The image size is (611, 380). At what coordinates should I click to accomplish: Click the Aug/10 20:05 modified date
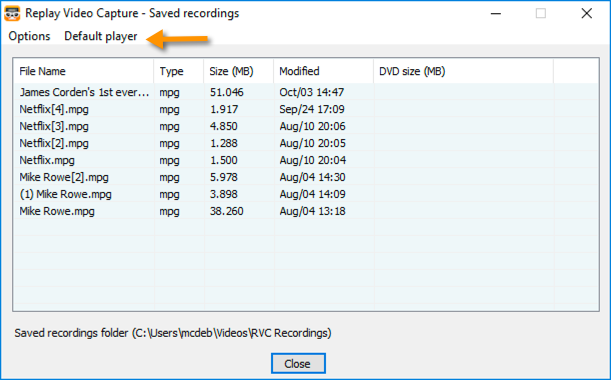click(x=313, y=143)
